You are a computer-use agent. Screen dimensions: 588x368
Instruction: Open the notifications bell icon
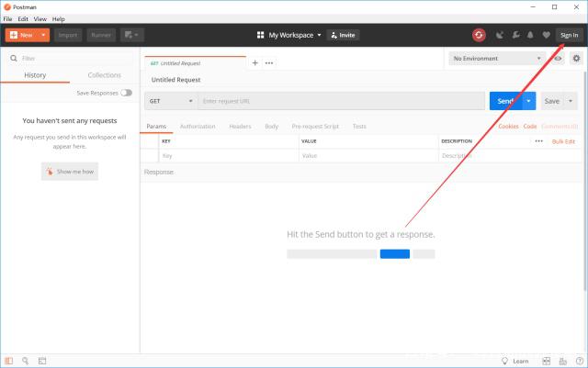pos(530,35)
